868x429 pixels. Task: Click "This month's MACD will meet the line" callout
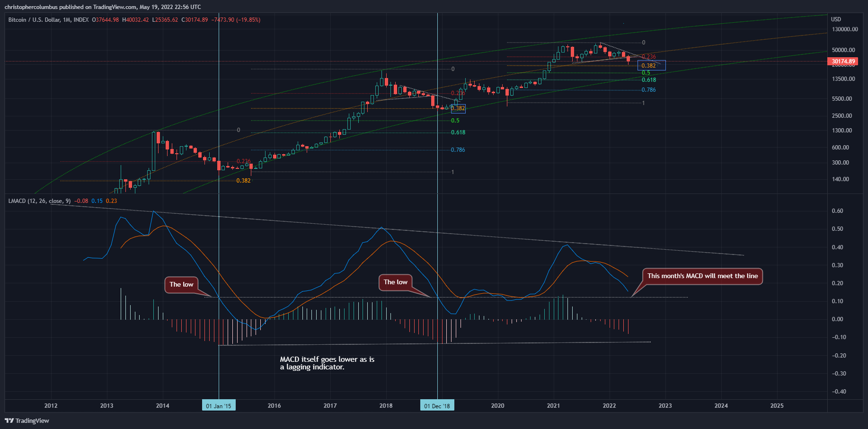click(x=702, y=276)
